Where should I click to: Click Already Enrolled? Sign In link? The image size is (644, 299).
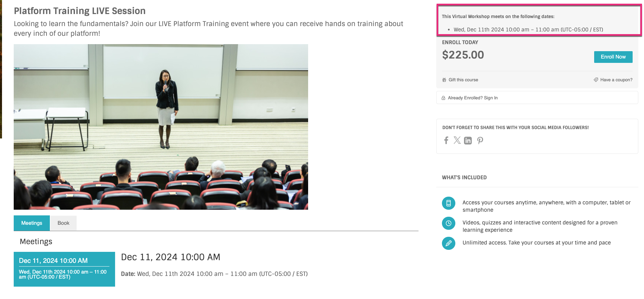[x=473, y=98]
